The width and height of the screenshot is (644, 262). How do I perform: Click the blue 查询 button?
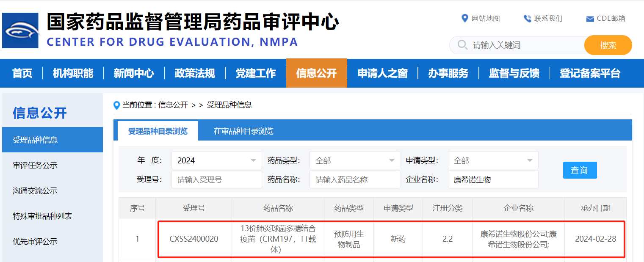580,170
